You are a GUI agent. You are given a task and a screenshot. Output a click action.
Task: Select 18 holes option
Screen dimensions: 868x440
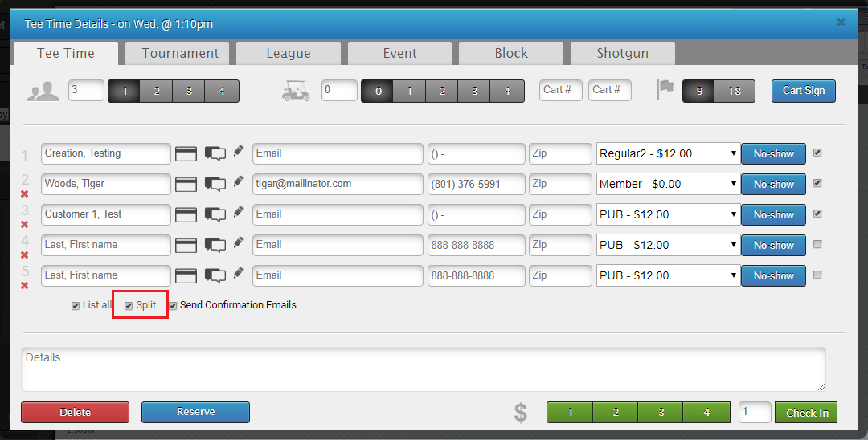(735, 91)
